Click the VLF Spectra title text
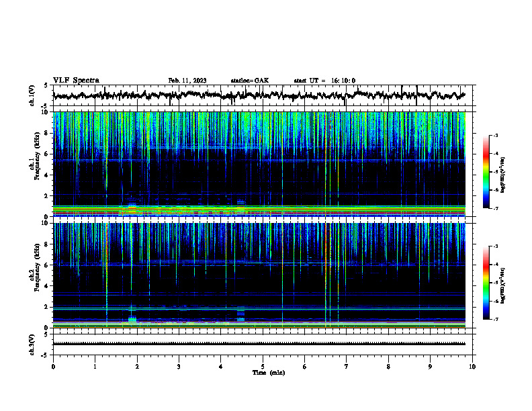532x411 pixels. [x=76, y=81]
